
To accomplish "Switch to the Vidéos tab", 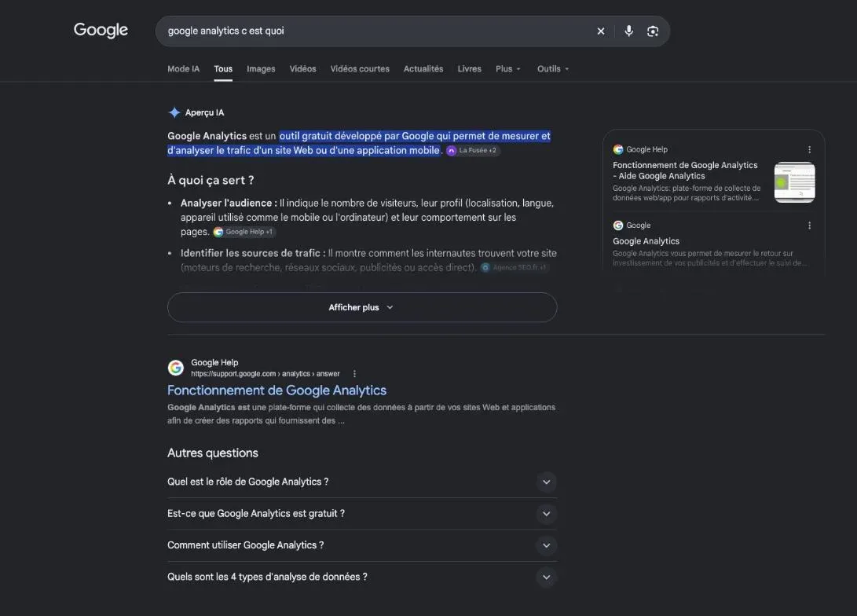I will 302,69.
